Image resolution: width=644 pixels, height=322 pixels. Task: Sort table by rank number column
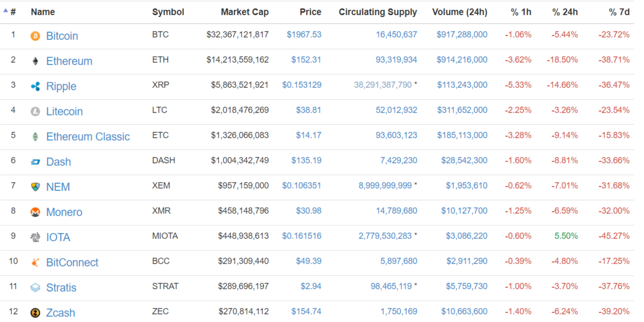[x=13, y=12]
